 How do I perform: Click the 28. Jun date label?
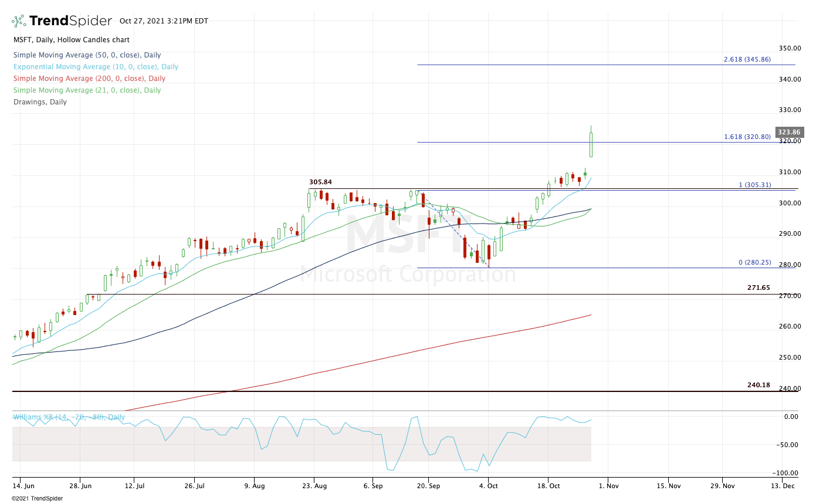point(80,486)
